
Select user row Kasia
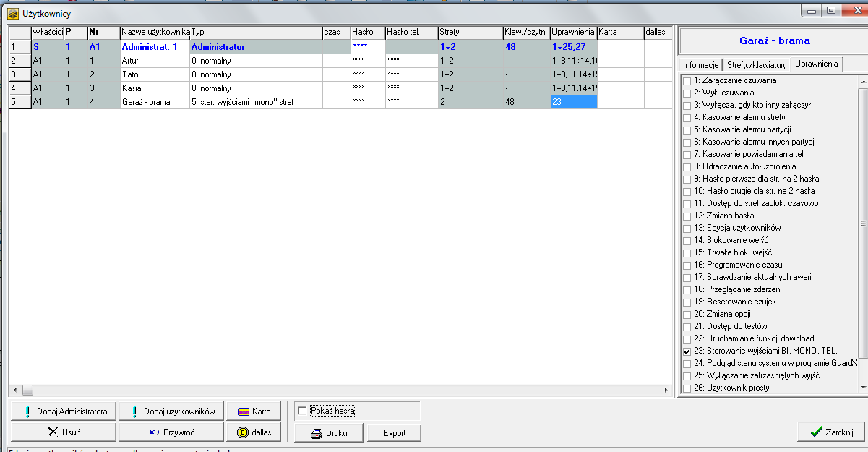click(155, 88)
